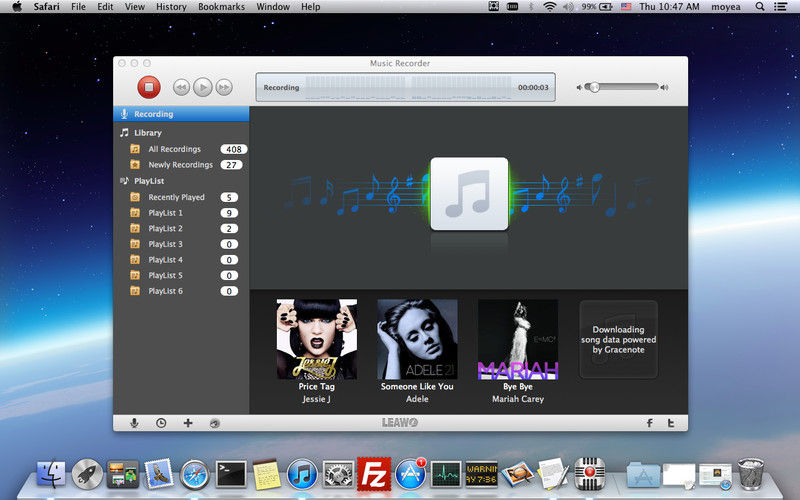
Task: Click the Leawo logo
Action: (x=400, y=422)
